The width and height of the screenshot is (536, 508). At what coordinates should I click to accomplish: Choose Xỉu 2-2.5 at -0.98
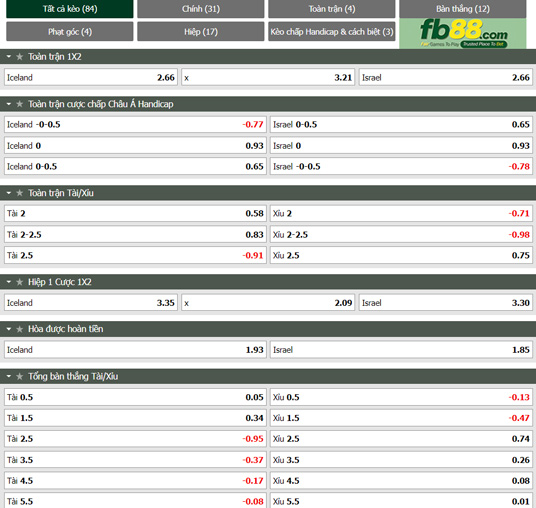(x=401, y=235)
